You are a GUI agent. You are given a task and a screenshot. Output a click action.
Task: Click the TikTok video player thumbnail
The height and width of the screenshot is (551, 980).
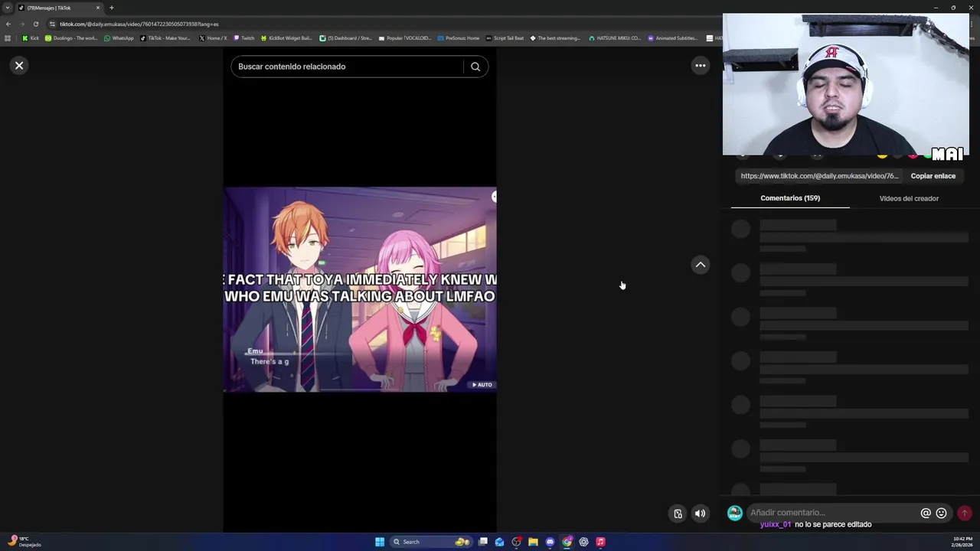360,289
